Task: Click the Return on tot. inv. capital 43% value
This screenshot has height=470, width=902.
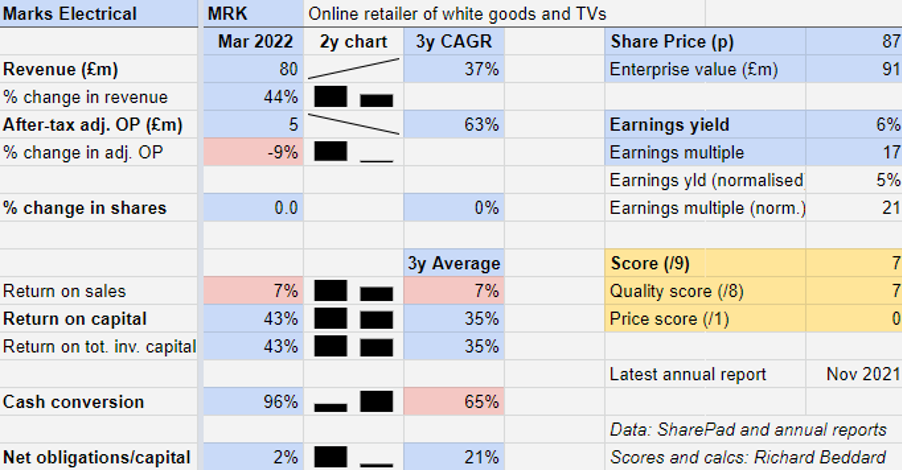Action: [253, 346]
